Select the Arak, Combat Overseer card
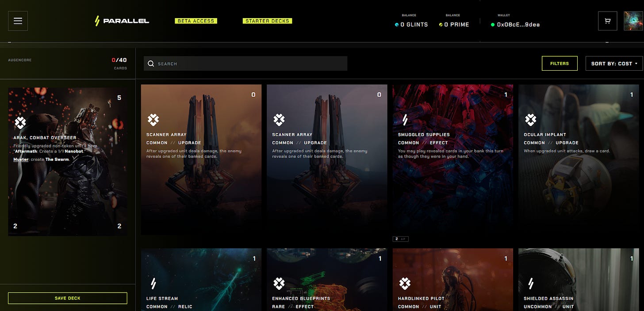The image size is (644, 311). (68, 161)
